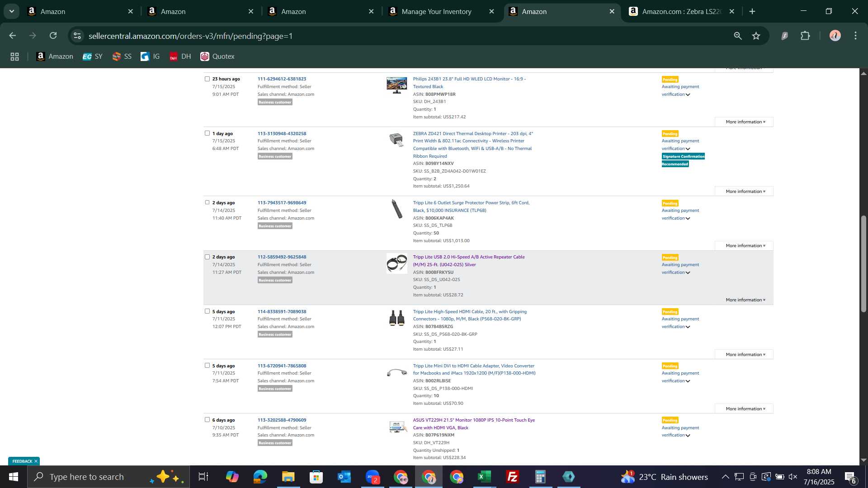Select checkbox for order 112-5859492-9625848
This screenshot has width=868, height=488.
click(207, 257)
